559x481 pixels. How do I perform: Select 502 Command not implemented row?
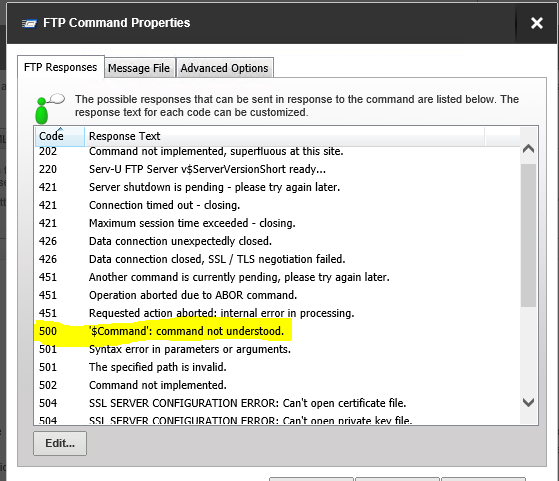[277, 385]
